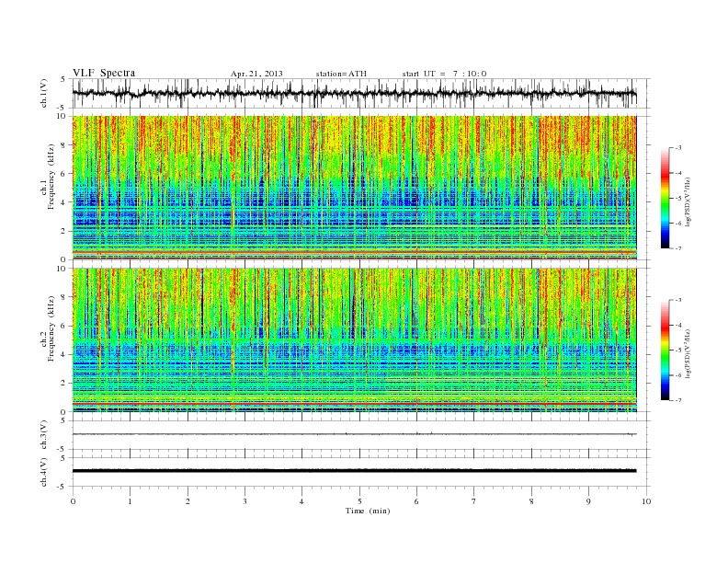
Task: Click inside the ch.1 frequency spectrogram
Action: pos(354,188)
